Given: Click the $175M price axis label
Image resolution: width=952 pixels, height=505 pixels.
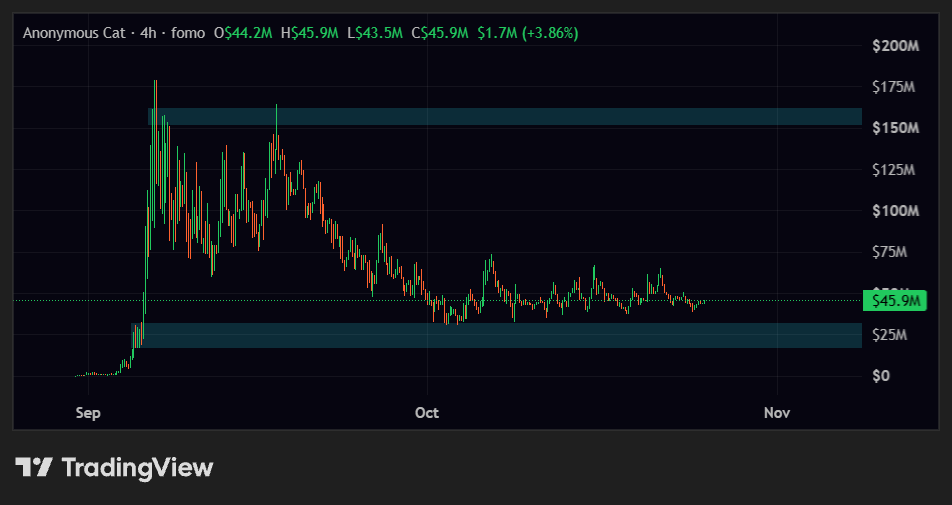Looking at the screenshot, I should coord(893,87).
